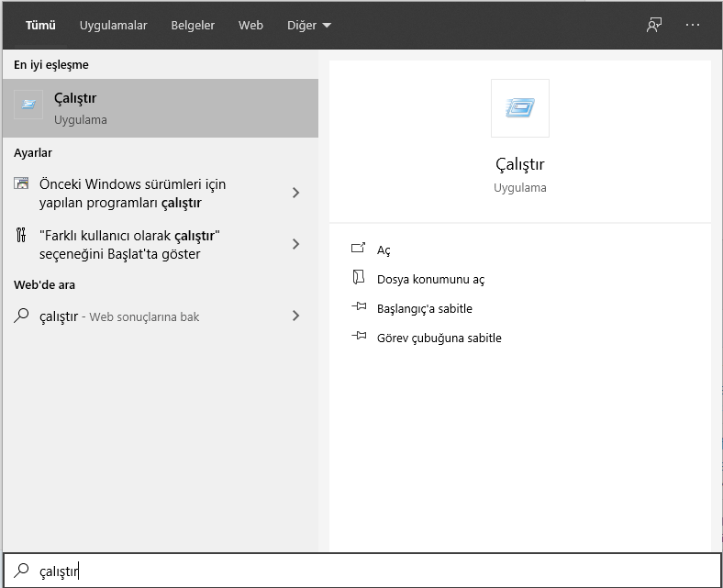This screenshot has width=723, height=588.
Task: Expand the Diğer dropdown menu
Action: coord(309,26)
